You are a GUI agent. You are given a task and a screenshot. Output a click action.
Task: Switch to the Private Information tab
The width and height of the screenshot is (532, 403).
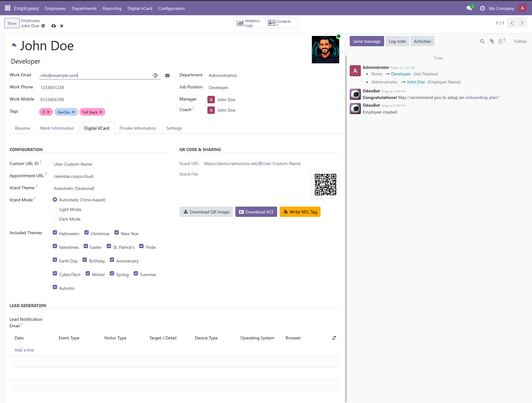pos(138,128)
